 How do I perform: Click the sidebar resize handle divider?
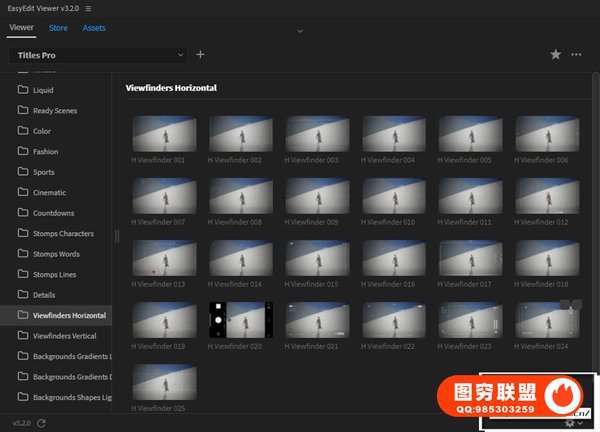(x=116, y=236)
